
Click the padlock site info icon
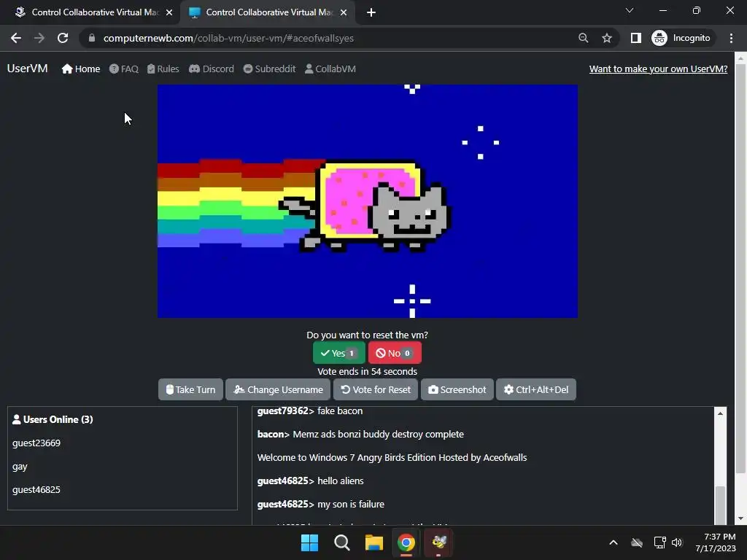92,38
